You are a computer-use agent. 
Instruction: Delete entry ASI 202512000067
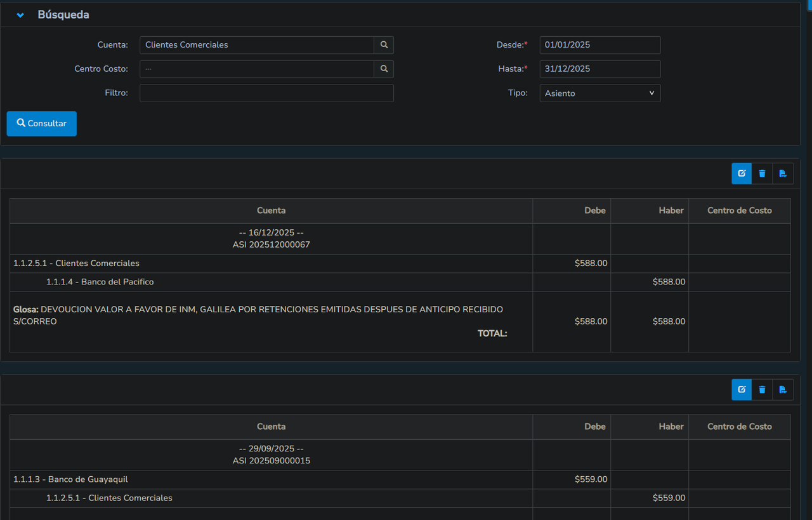(x=762, y=174)
